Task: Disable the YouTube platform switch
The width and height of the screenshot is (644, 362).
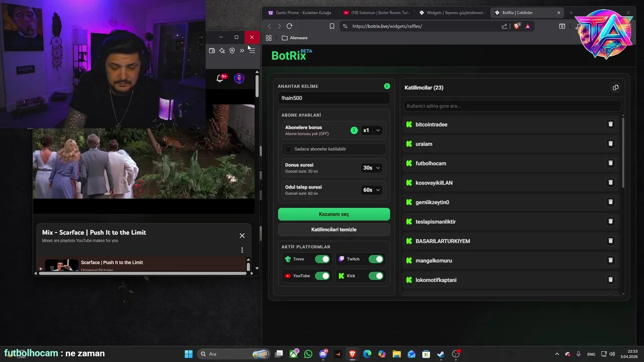Action: click(x=322, y=276)
